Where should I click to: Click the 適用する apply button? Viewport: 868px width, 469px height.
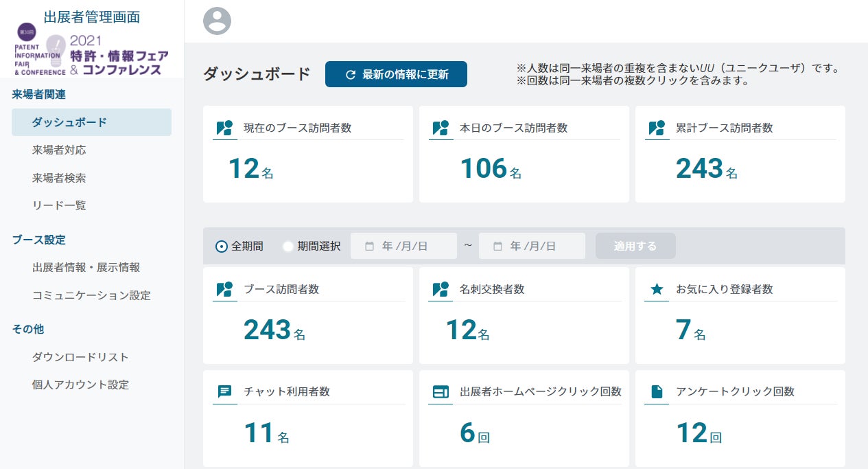click(635, 246)
